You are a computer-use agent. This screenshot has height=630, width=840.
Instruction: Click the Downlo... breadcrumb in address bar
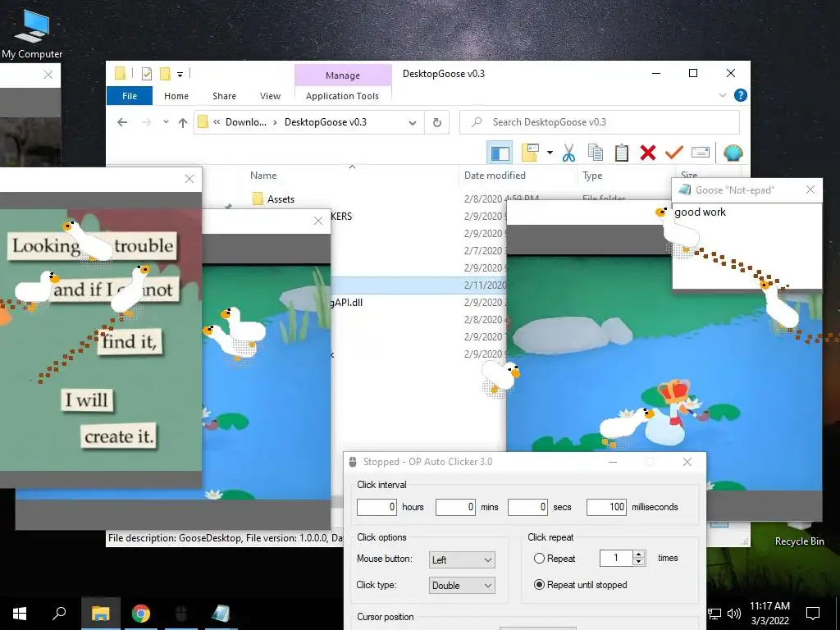pyautogui.click(x=246, y=122)
